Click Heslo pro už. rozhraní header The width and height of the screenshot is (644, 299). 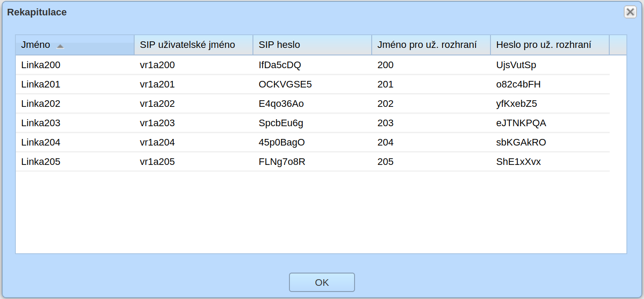pos(550,45)
